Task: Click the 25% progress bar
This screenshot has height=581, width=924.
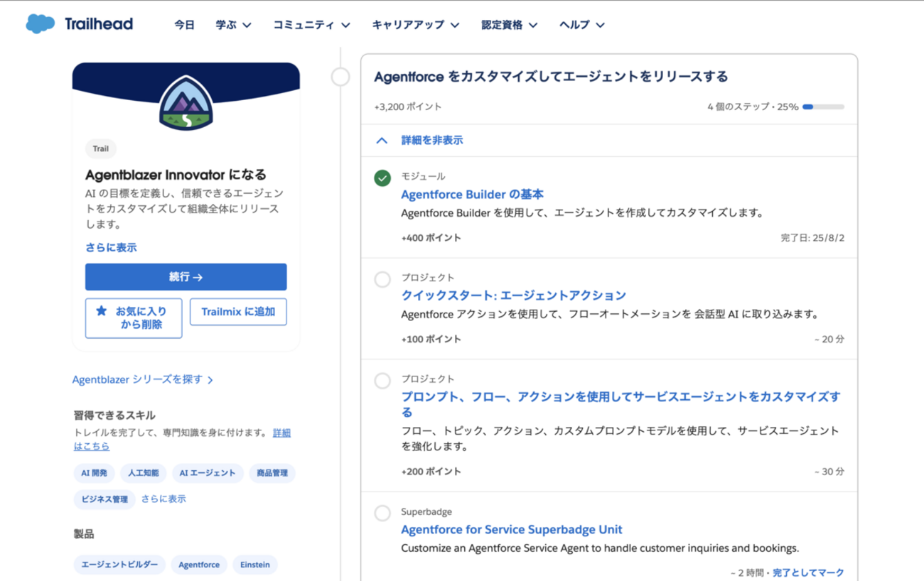Action: click(x=823, y=107)
